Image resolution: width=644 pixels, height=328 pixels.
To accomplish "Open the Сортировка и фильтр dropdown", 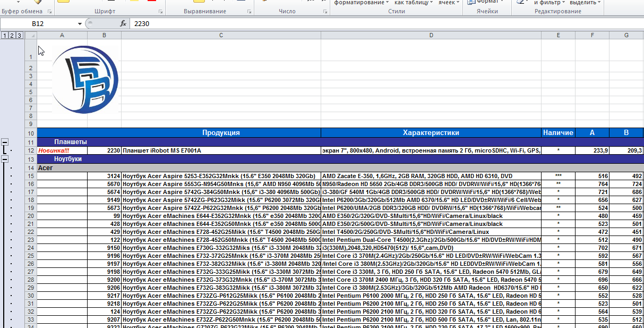I will click(548, 3).
